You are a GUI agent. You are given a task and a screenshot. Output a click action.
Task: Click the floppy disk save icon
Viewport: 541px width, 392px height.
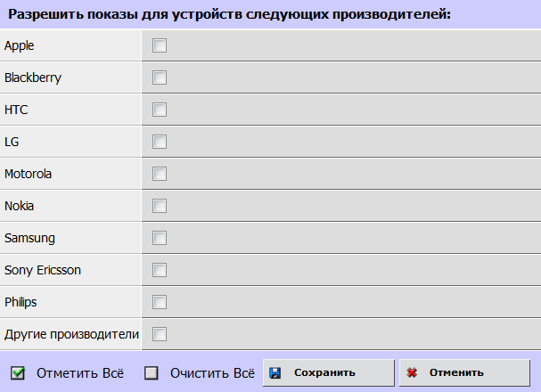(275, 372)
